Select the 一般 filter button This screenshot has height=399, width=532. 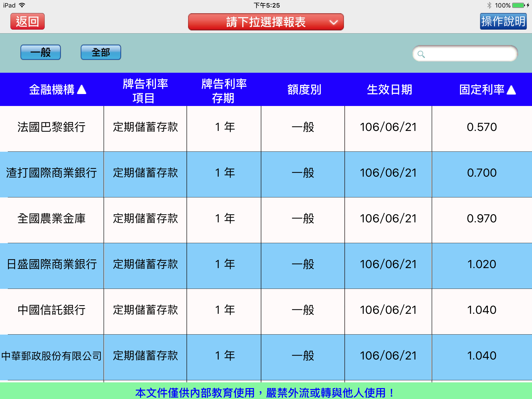pos(41,52)
